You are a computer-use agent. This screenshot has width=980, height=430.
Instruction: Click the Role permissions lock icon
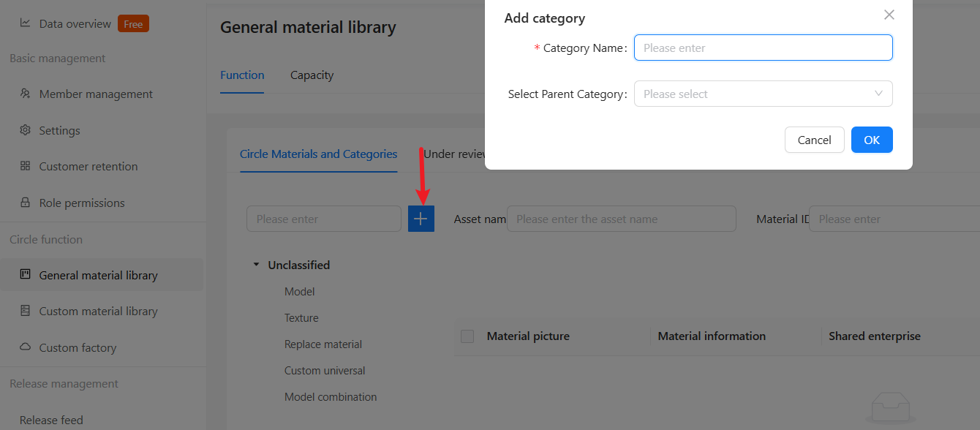pos(25,203)
